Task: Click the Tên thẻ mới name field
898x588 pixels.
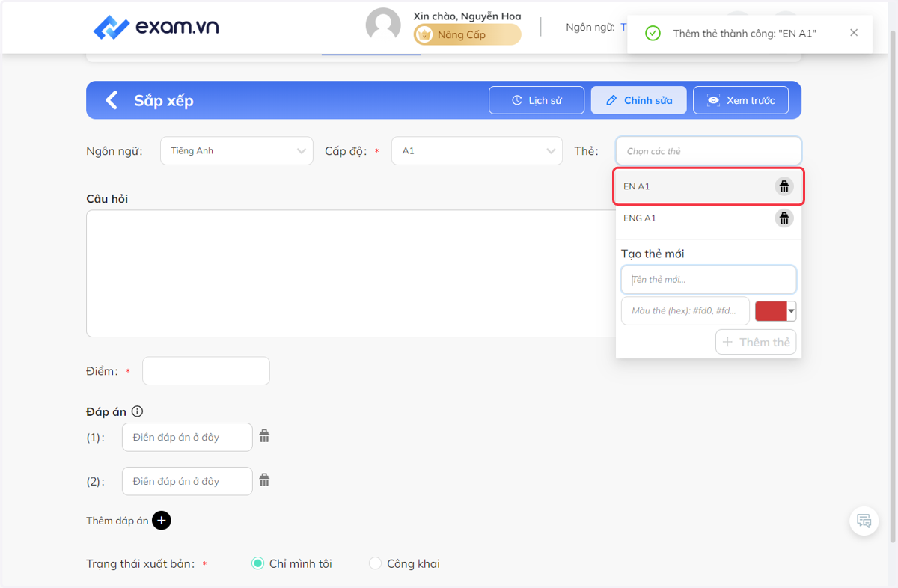Action: click(709, 280)
